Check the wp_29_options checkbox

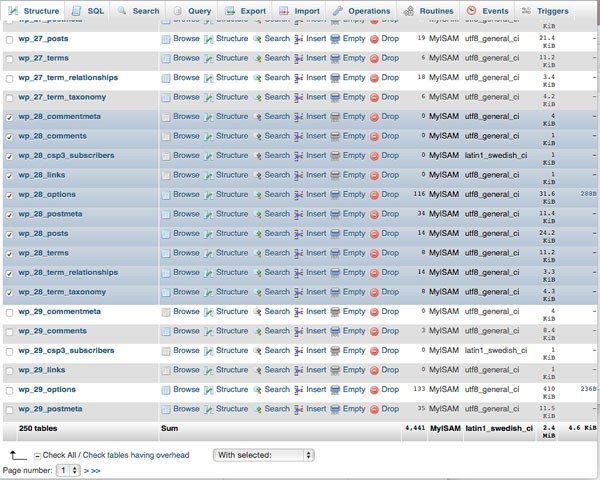tap(10, 390)
